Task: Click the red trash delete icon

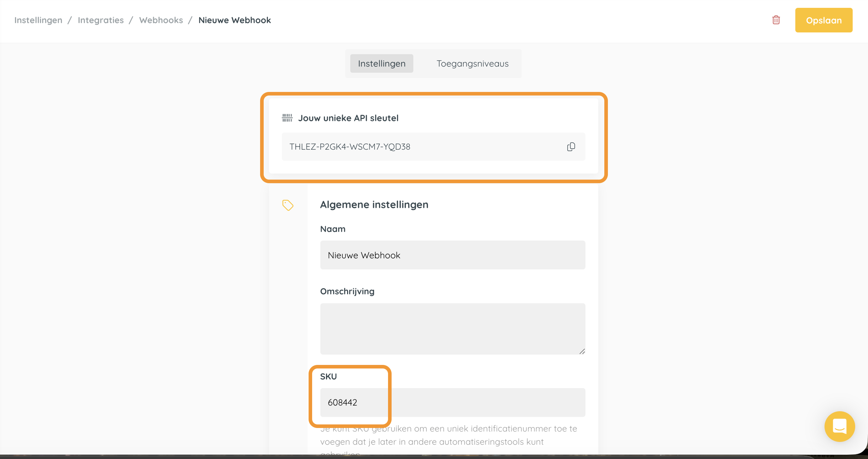Action: pos(776,20)
